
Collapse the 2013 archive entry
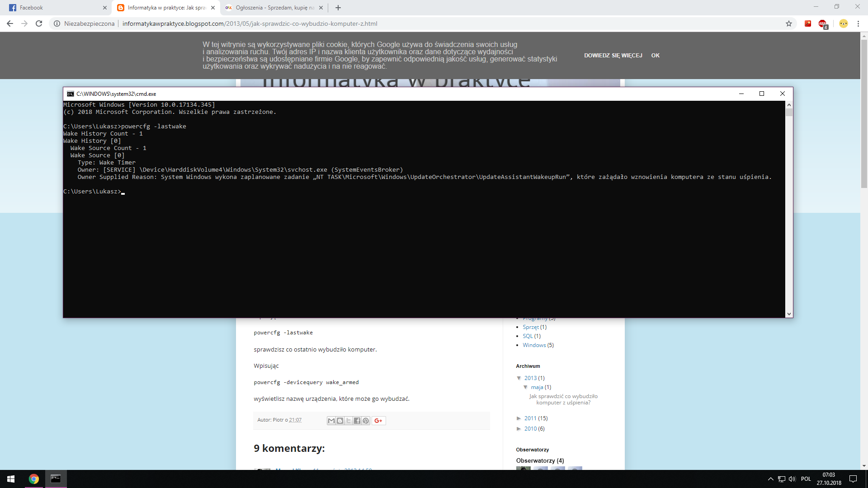point(519,378)
